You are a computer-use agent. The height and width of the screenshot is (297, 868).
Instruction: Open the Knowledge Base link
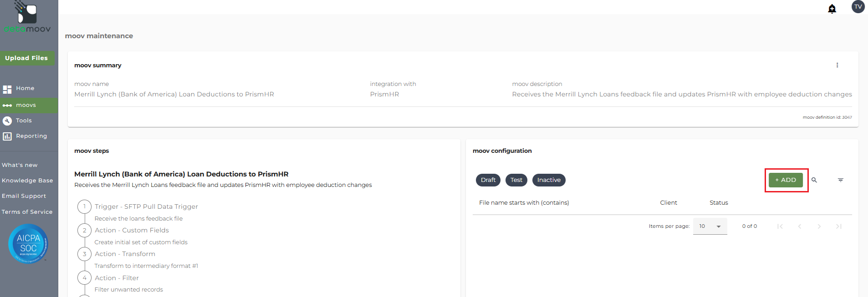(x=27, y=181)
